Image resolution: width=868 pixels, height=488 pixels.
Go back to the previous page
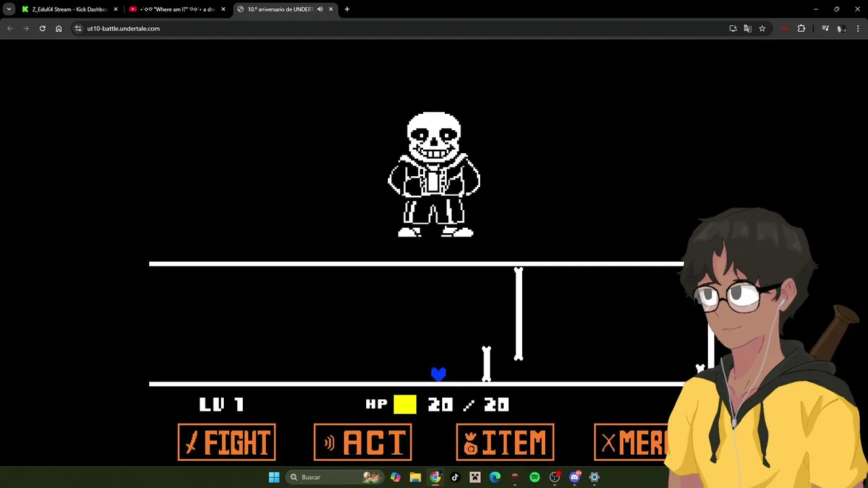pyautogui.click(x=10, y=28)
